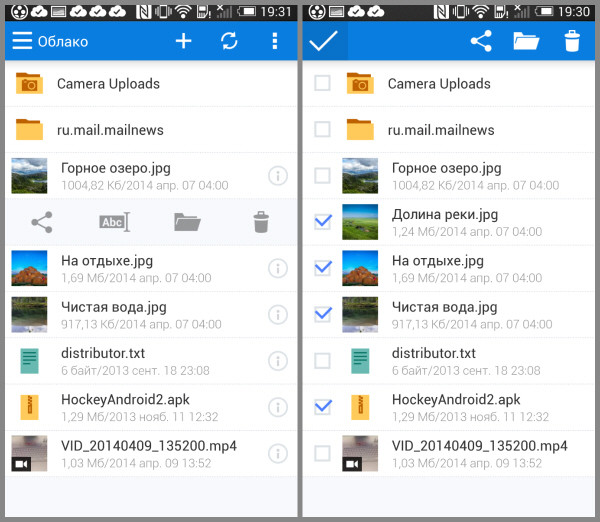This screenshot has height=522, width=600.
Task: Select distributor.txt file name in left list
Action: (x=103, y=353)
